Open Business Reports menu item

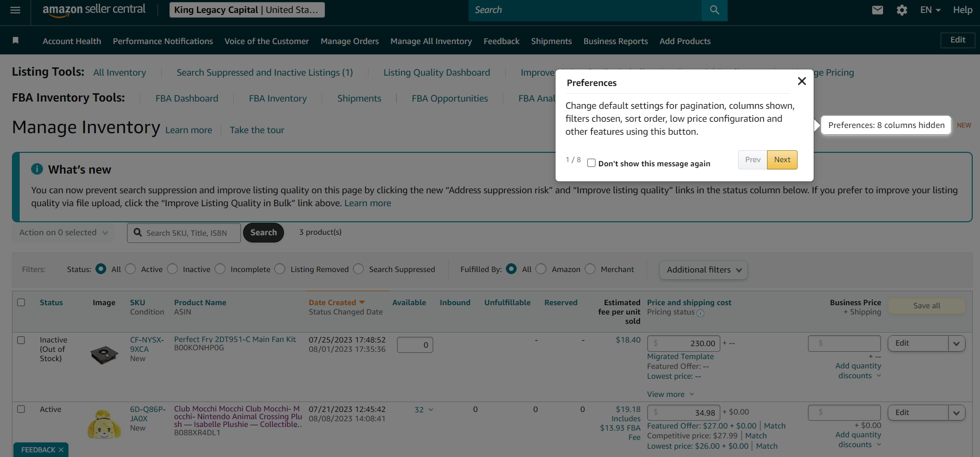(616, 41)
